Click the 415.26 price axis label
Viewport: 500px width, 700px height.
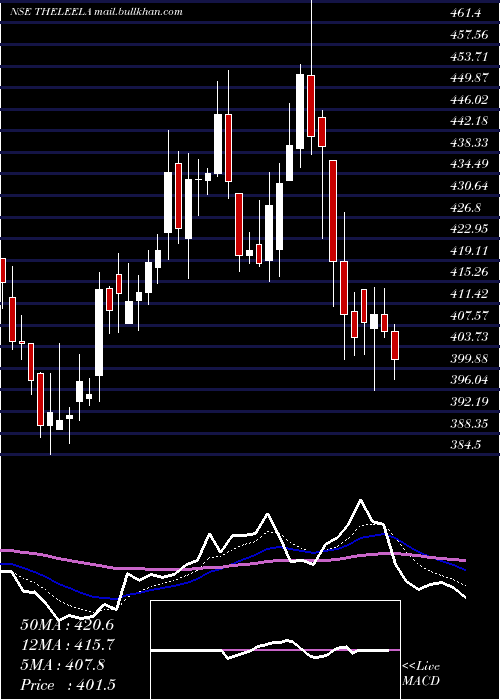click(x=469, y=272)
